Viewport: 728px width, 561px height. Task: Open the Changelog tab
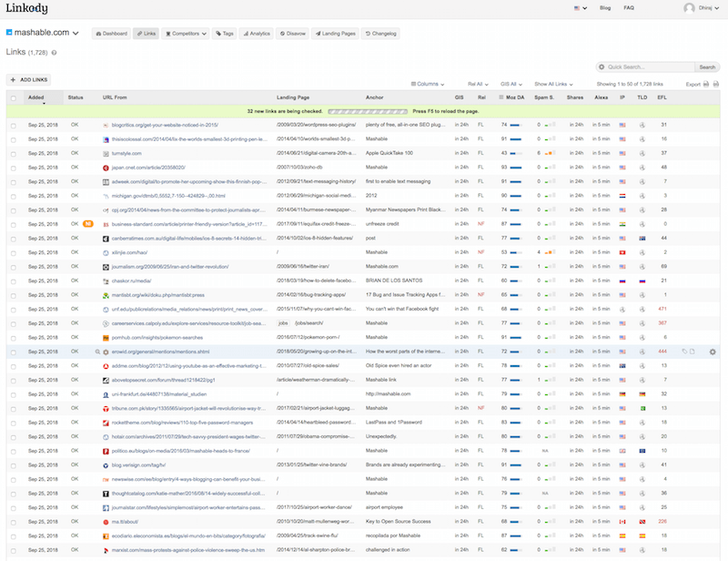click(380, 34)
